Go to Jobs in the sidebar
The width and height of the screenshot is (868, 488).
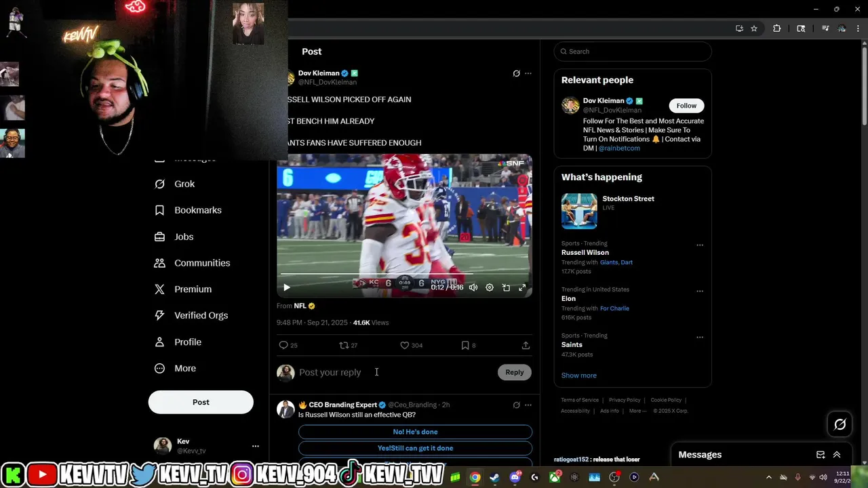[x=174, y=237]
